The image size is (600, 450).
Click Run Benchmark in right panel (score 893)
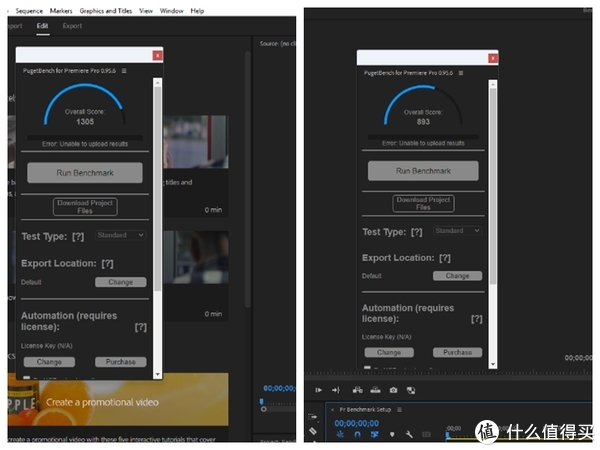click(x=423, y=171)
